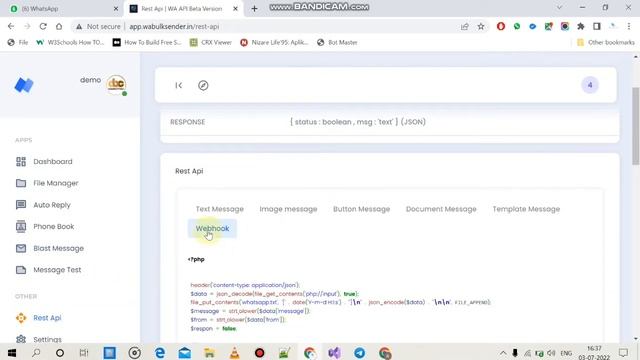Open Auto Reply in the sidebar
The image size is (640, 360).
click(x=43, y=205)
